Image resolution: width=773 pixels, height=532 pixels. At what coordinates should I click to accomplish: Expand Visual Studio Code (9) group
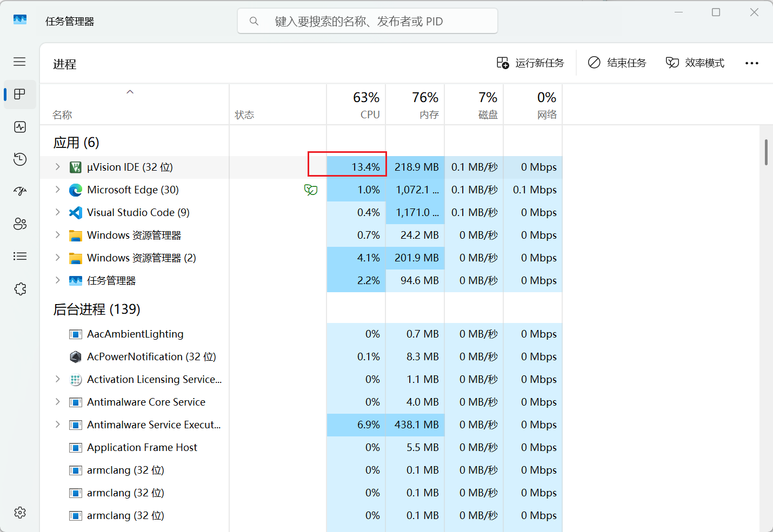[57, 212]
